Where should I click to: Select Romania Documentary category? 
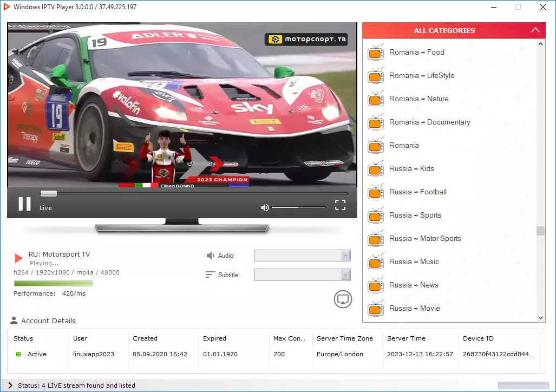(x=430, y=122)
